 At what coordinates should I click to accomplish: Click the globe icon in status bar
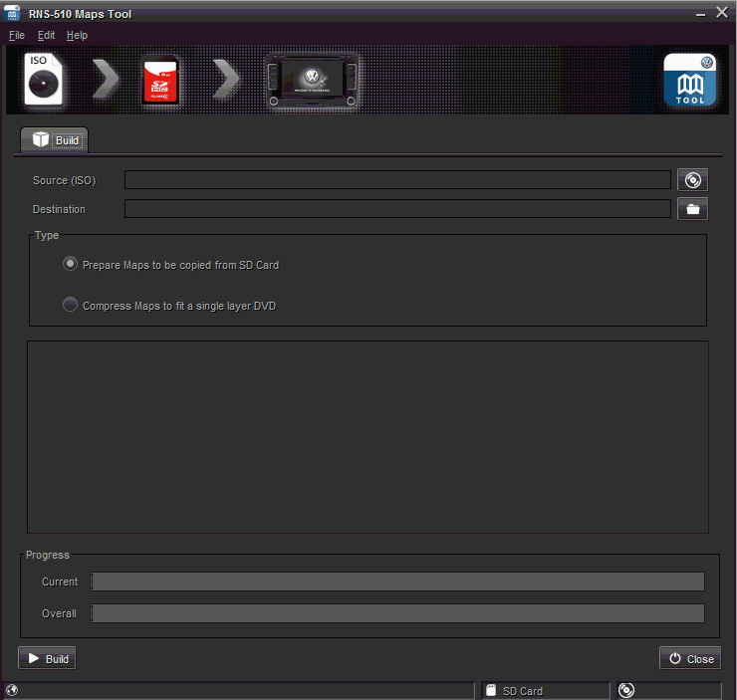click(x=12, y=690)
